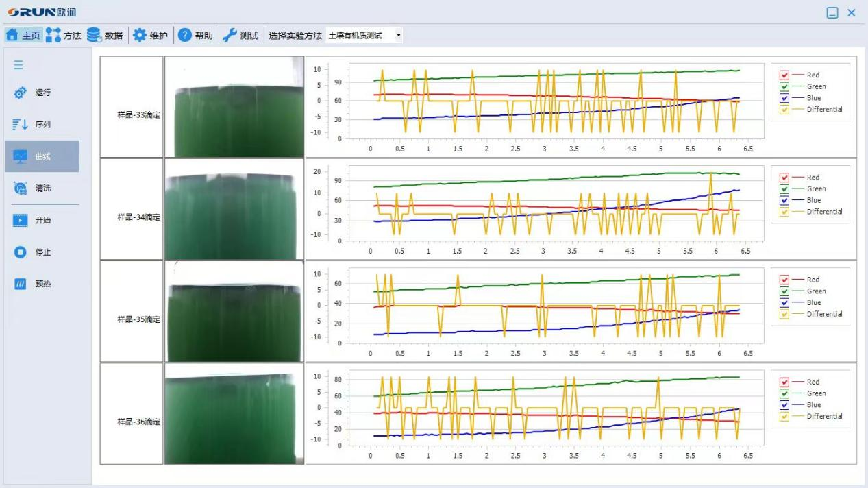Click the 预热 sidebar label

coord(43,284)
